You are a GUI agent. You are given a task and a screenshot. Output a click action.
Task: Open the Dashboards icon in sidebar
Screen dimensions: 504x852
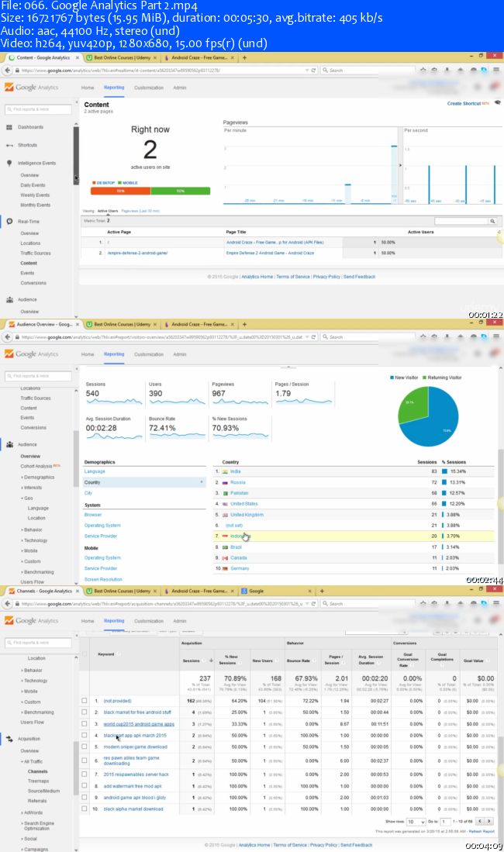pos(9,127)
